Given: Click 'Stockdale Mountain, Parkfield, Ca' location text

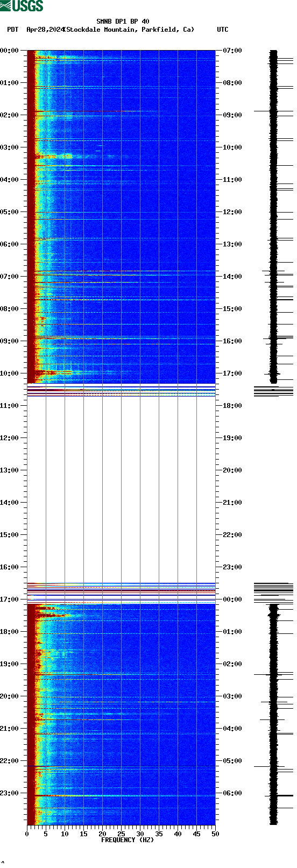Looking at the screenshot, I should click(129, 30).
